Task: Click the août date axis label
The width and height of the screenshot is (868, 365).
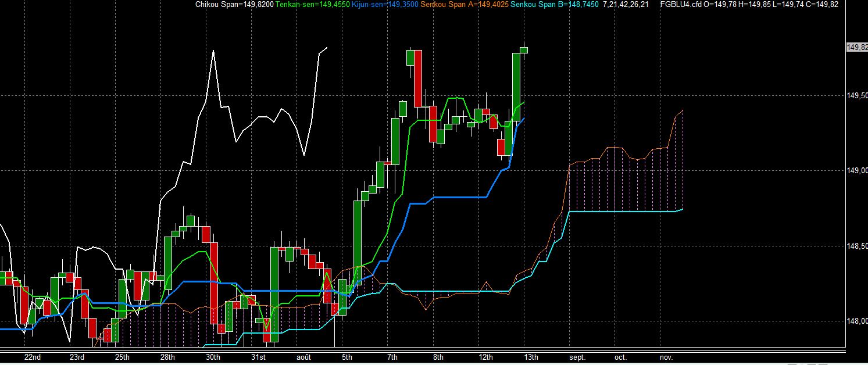Action: click(304, 357)
